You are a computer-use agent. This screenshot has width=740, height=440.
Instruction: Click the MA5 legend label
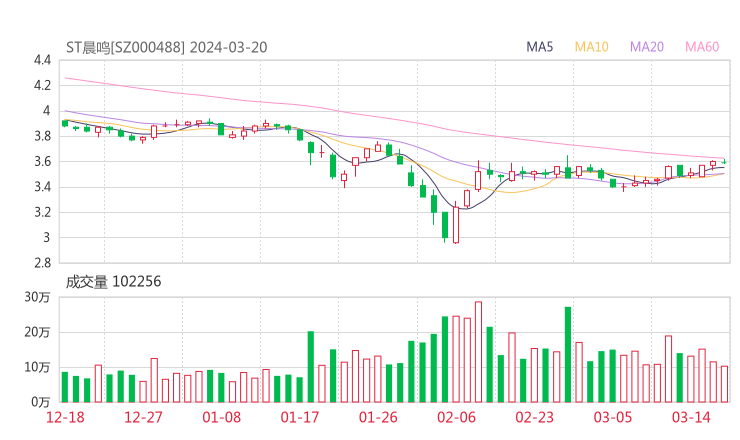[539, 47]
